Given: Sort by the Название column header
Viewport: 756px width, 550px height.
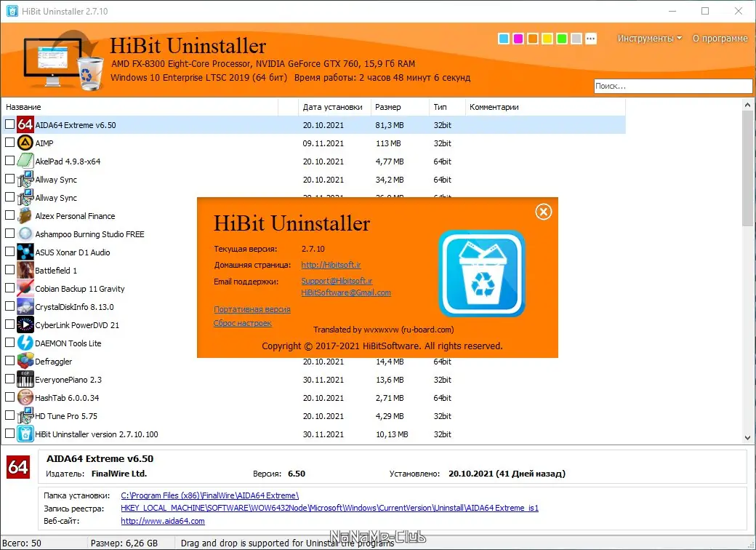Looking at the screenshot, I should pos(140,107).
